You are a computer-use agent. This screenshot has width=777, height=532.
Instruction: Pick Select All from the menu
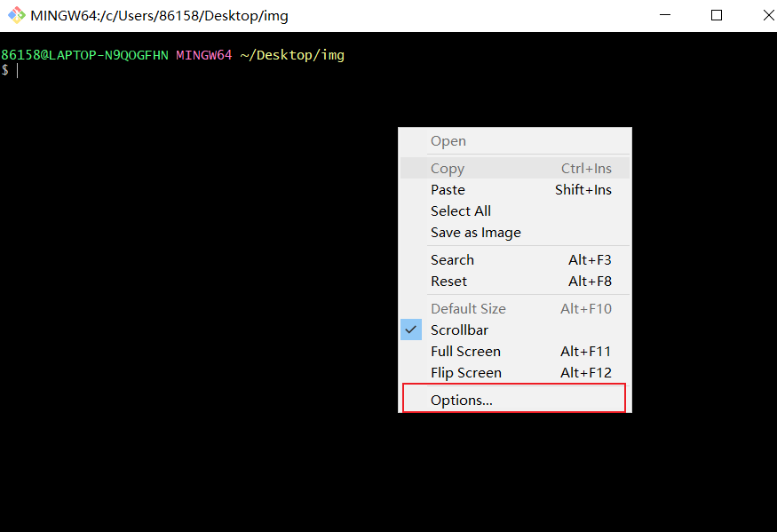coord(460,211)
